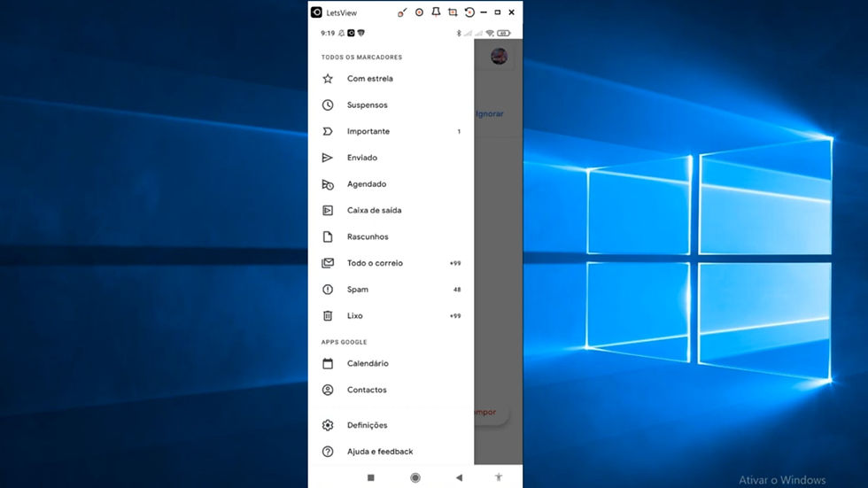Tap the paper plane icon for Enviado

click(328, 158)
